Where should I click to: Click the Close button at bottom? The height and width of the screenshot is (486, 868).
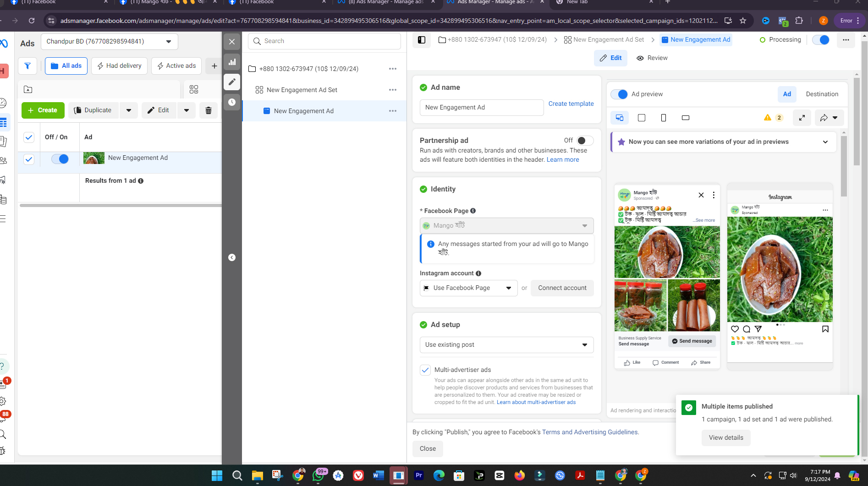428,449
